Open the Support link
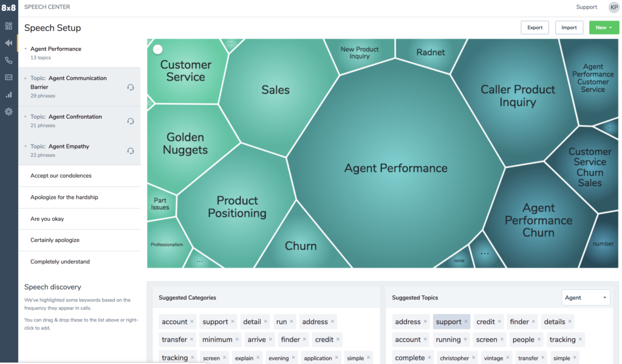The width and height of the screenshot is (622, 364). tap(586, 7)
